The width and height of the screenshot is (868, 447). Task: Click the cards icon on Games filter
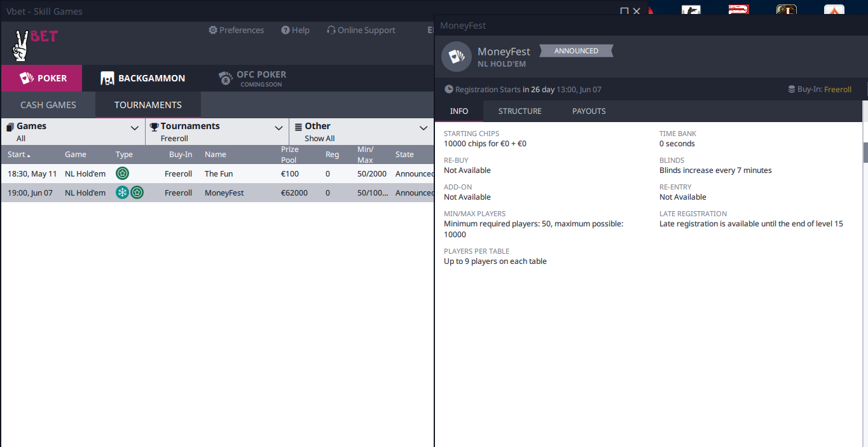[x=10, y=127]
